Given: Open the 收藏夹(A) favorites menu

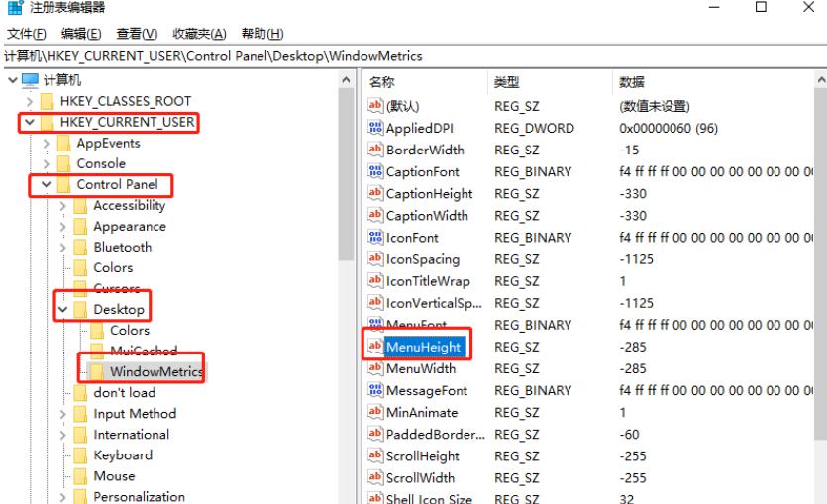Looking at the screenshot, I should (199, 34).
